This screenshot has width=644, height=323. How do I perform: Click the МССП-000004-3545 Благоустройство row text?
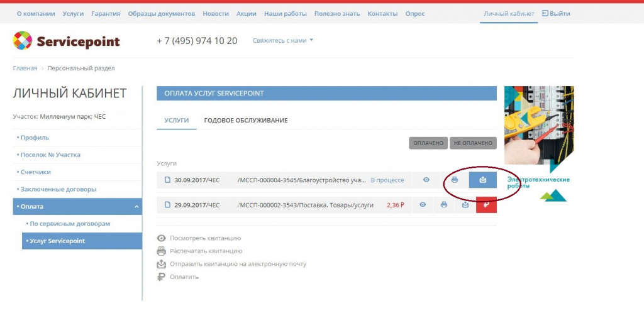coord(301,180)
